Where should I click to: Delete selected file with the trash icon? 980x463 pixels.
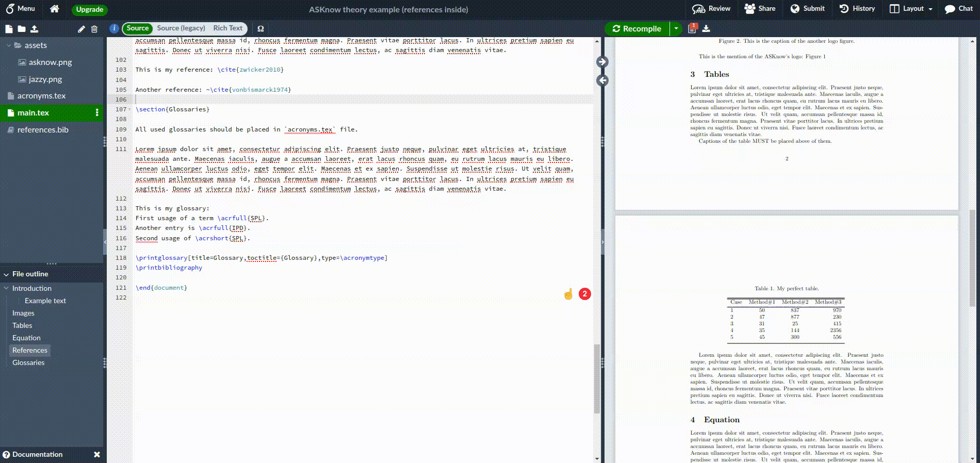point(94,29)
